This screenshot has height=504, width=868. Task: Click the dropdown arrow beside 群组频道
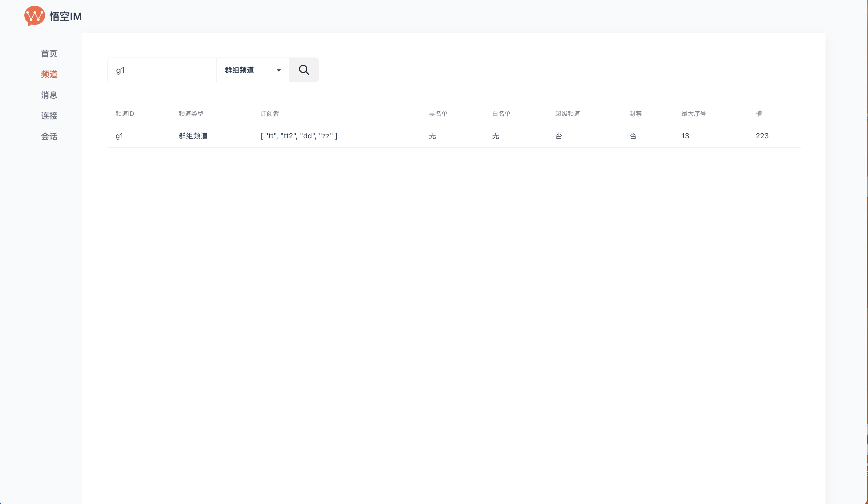click(x=278, y=70)
